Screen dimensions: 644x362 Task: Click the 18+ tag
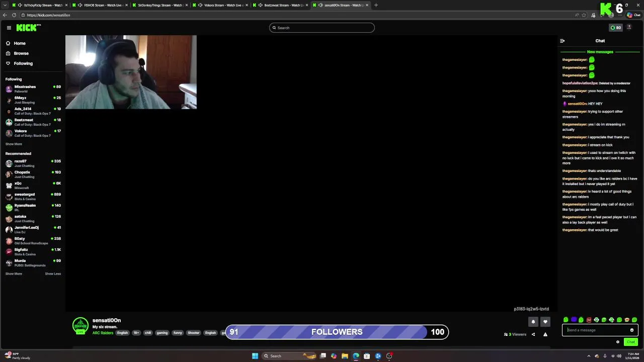(136, 333)
